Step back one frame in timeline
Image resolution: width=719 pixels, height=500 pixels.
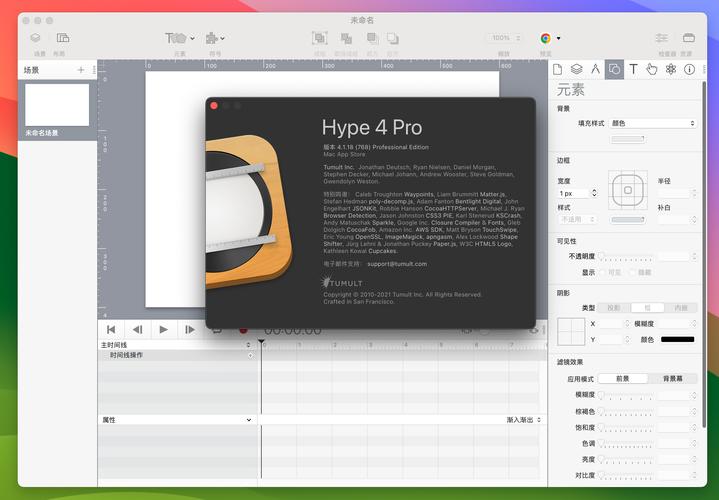point(137,329)
